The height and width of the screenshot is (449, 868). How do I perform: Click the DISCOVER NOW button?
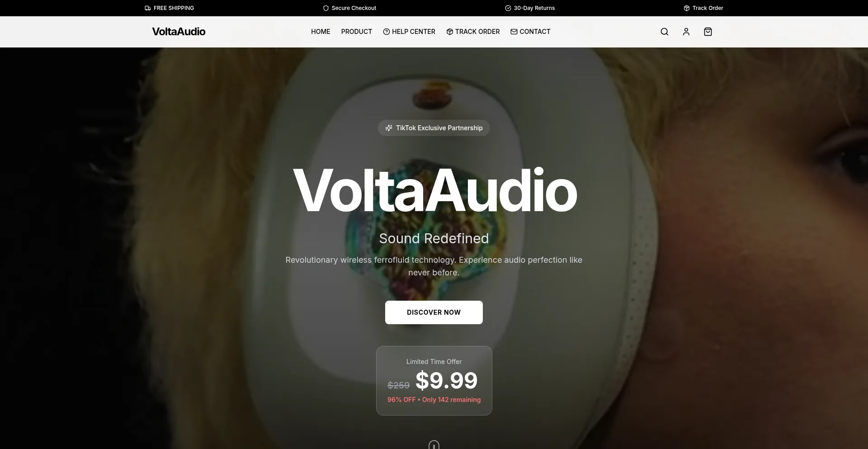tap(434, 312)
